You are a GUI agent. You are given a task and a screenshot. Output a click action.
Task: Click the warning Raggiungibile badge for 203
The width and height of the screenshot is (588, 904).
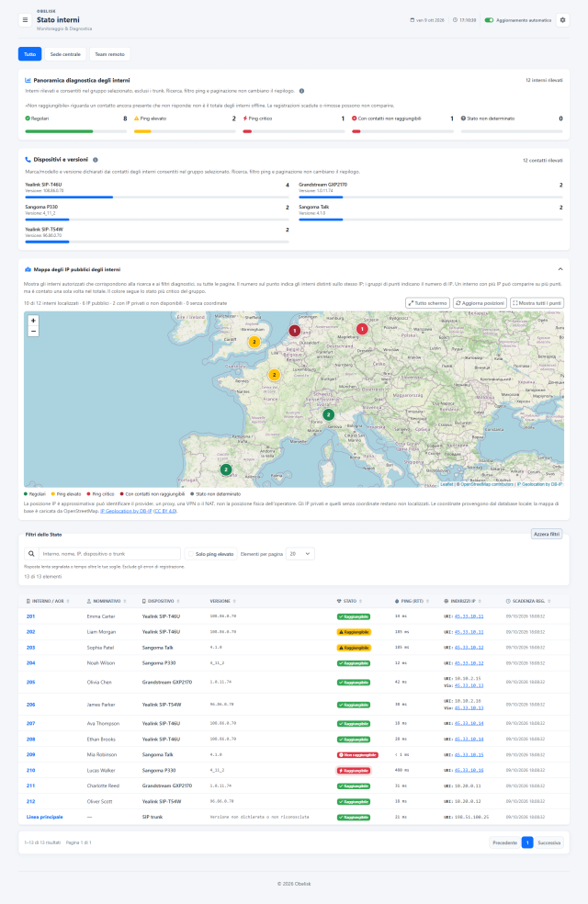(354, 648)
